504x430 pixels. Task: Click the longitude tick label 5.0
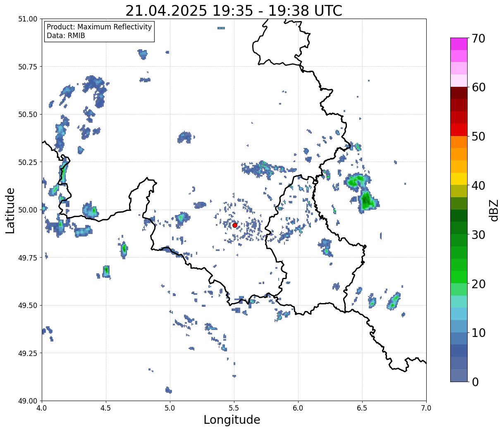click(170, 408)
